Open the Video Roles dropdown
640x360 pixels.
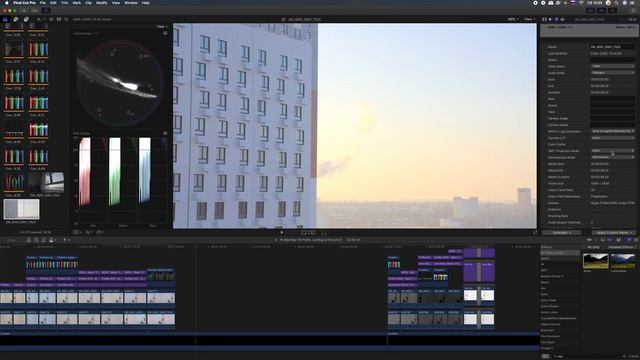click(x=613, y=66)
